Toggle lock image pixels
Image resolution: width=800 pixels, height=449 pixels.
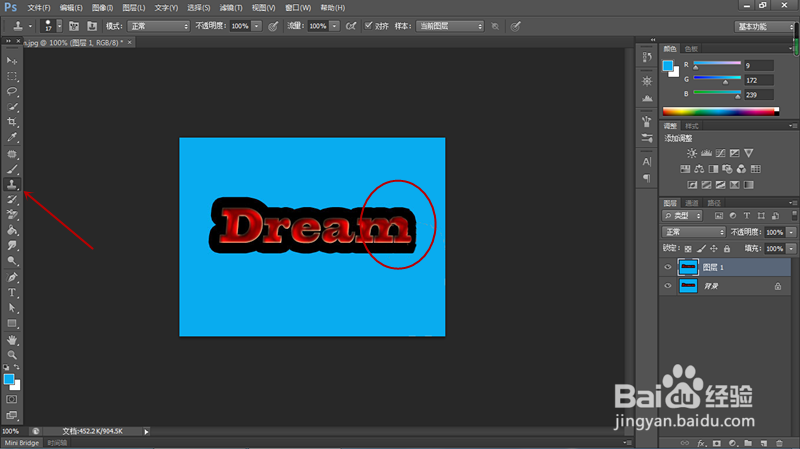click(701, 248)
